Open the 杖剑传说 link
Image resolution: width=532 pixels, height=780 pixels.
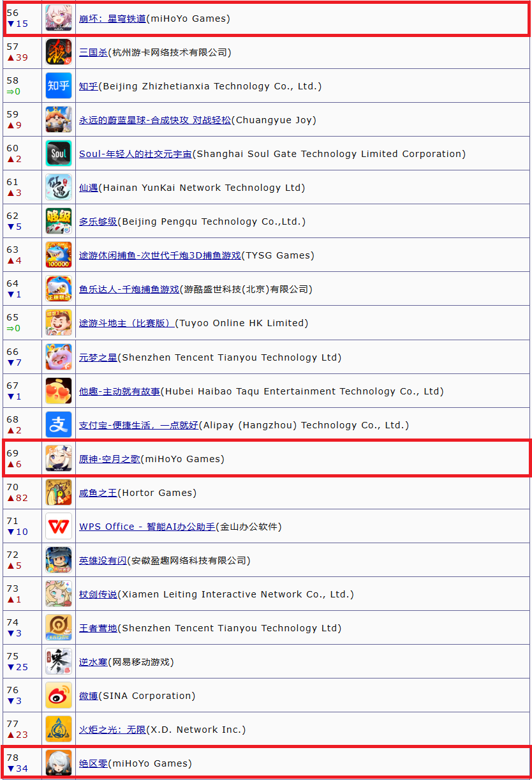[x=98, y=594]
